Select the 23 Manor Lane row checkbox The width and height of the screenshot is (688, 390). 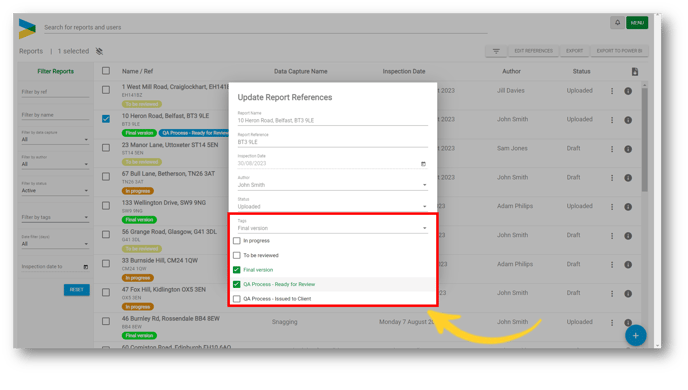(106, 148)
